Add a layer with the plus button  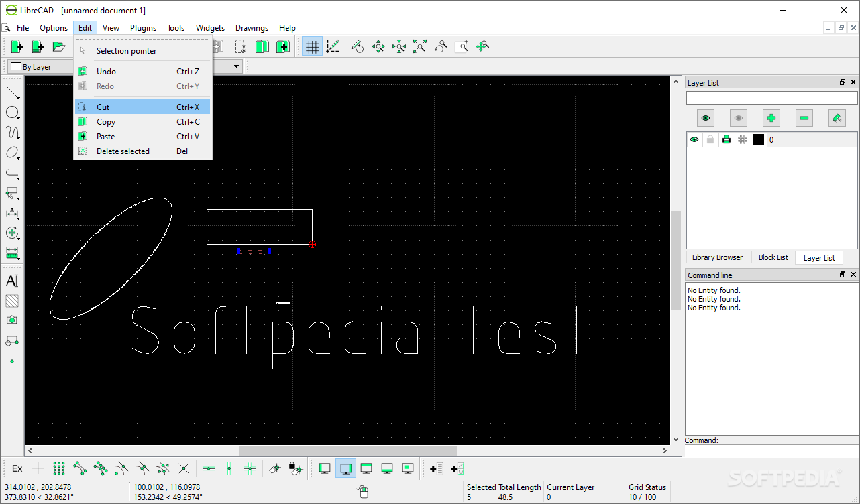click(x=771, y=118)
